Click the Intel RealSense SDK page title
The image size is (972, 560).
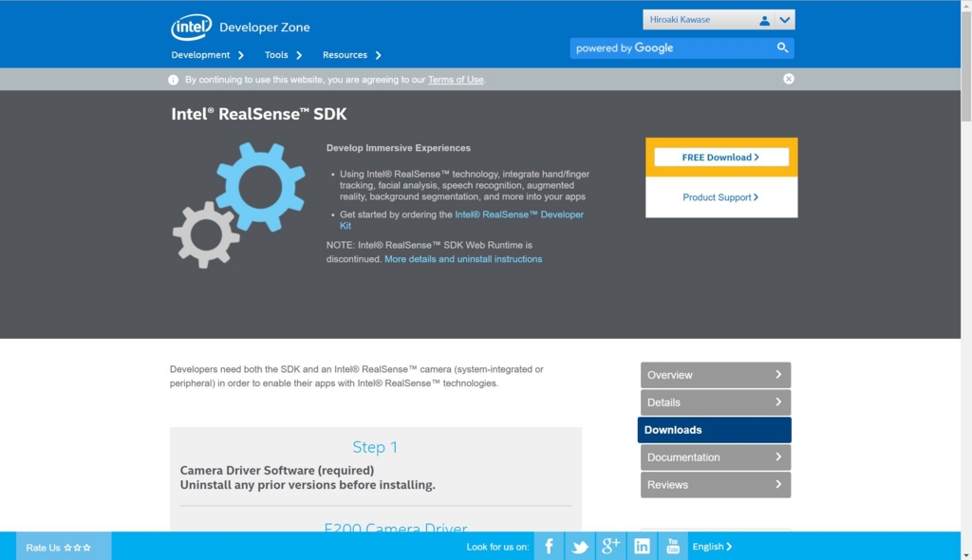click(259, 114)
